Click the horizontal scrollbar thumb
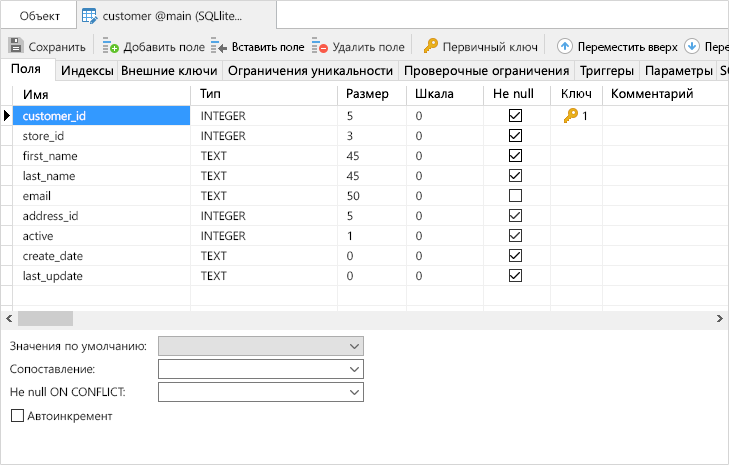Screen dimensions: 729x465 point(46,318)
